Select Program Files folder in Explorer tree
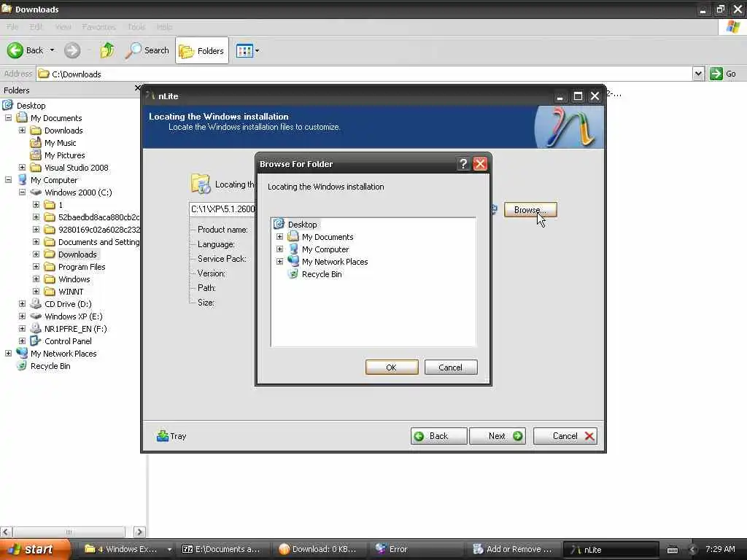This screenshot has width=747, height=560. click(x=82, y=267)
